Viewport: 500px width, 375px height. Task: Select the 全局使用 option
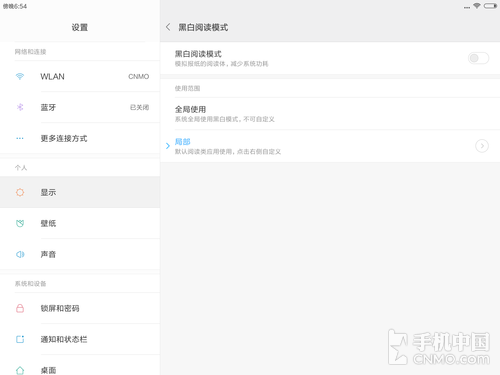click(330, 114)
